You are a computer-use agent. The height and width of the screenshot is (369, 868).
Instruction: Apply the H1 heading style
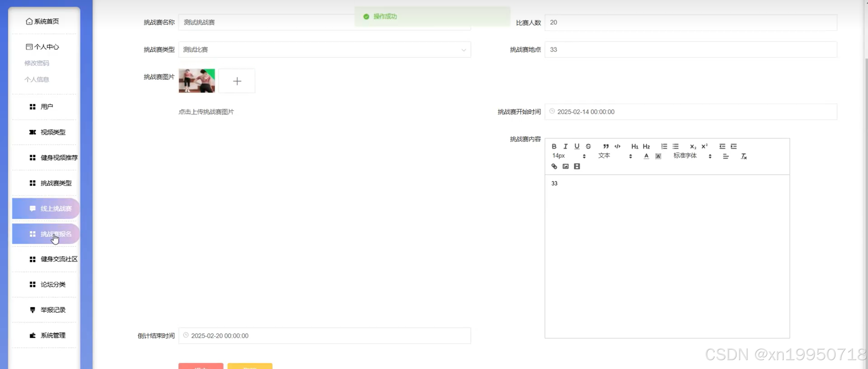pyautogui.click(x=635, y=146)
